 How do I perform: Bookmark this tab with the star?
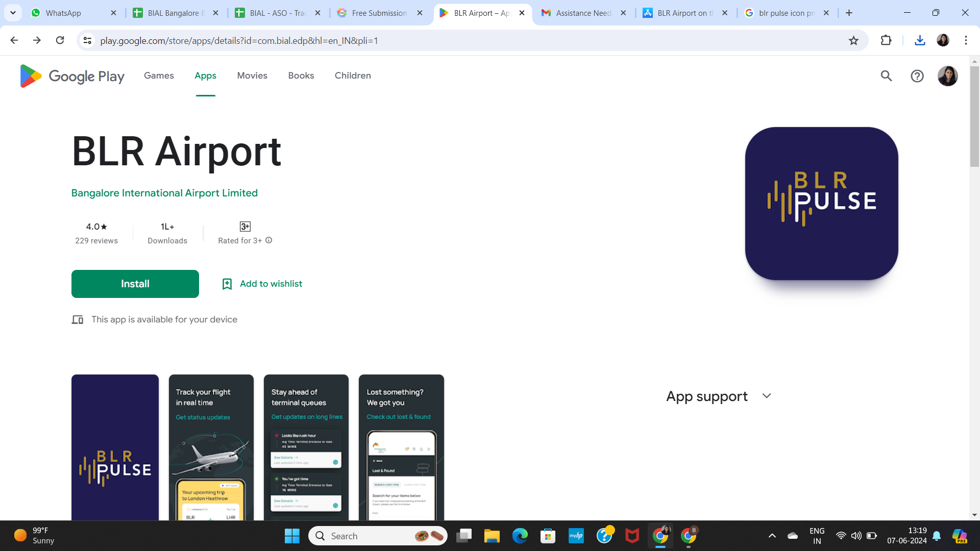[853, 40]
